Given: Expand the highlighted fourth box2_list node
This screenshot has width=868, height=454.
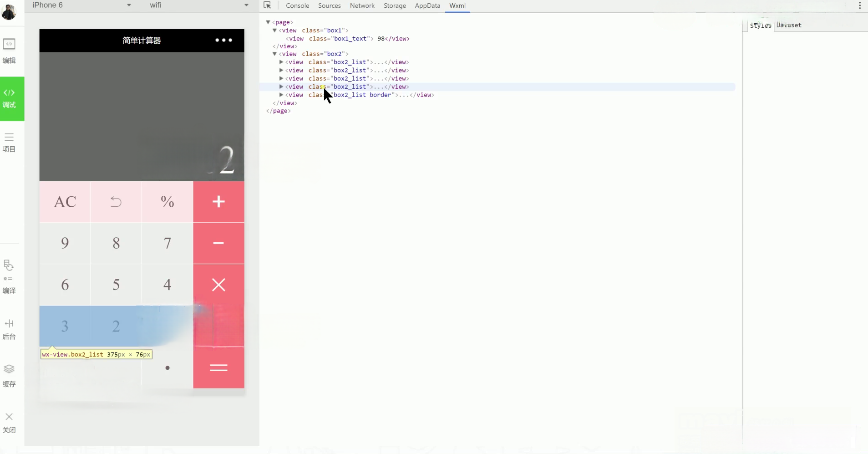Looking at the screenshot, I should (x=281, y=87).
